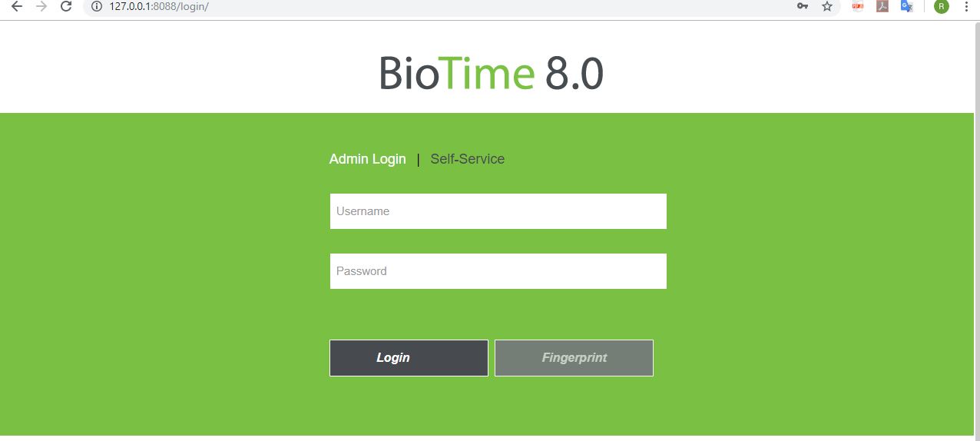The height and width of the screenshot is (441, 980).
Task: Click the red PDF extension icon
Action: tap(858, 6)
